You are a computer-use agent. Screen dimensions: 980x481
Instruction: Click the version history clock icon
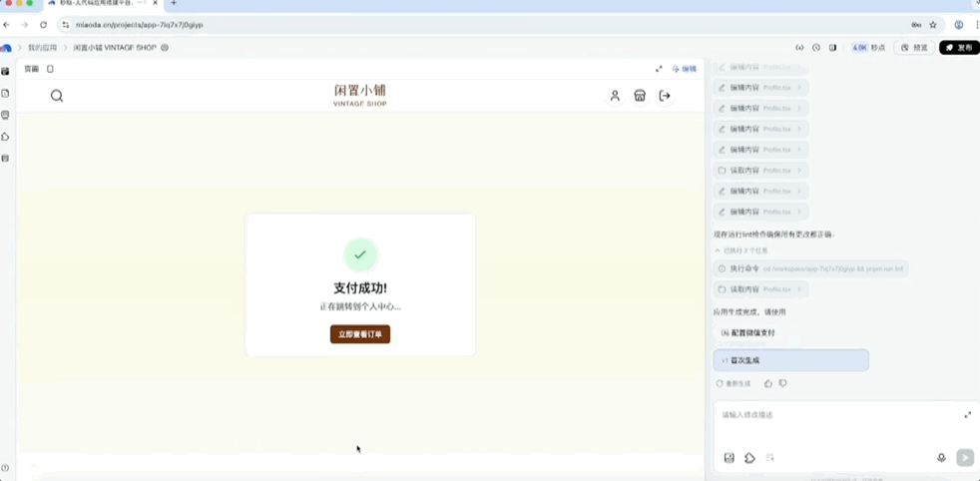tap(816, 47)
